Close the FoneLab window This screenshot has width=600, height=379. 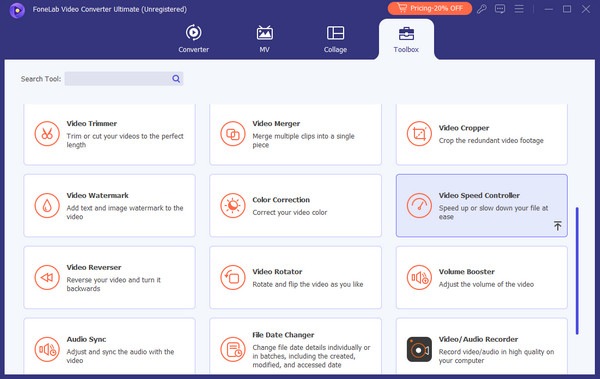coord(586,9)
